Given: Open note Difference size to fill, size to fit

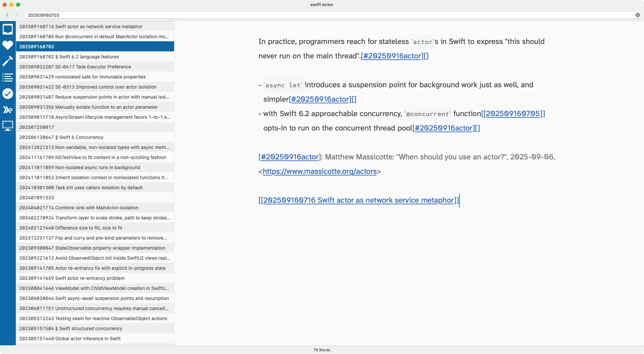Looking at the screenshot, I should coord(95,228).
